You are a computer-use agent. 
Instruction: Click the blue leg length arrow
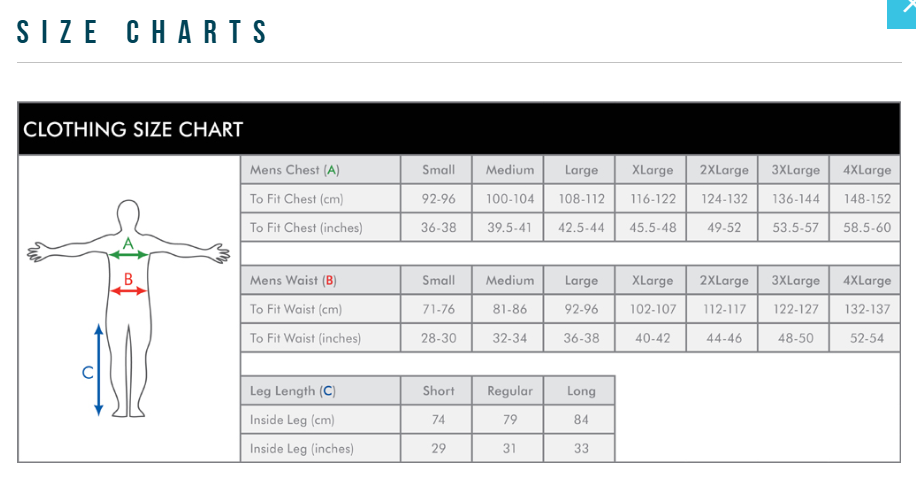98,369
